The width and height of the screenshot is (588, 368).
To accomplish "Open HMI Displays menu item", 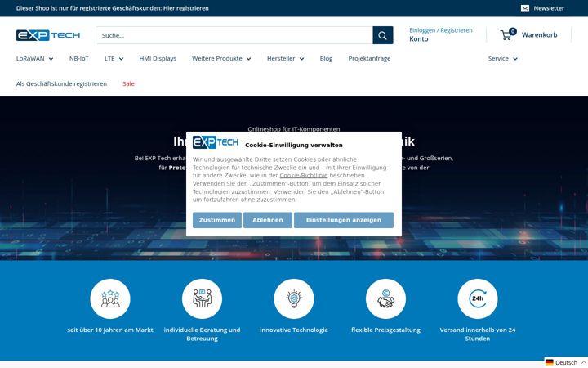I will point(158,59).
